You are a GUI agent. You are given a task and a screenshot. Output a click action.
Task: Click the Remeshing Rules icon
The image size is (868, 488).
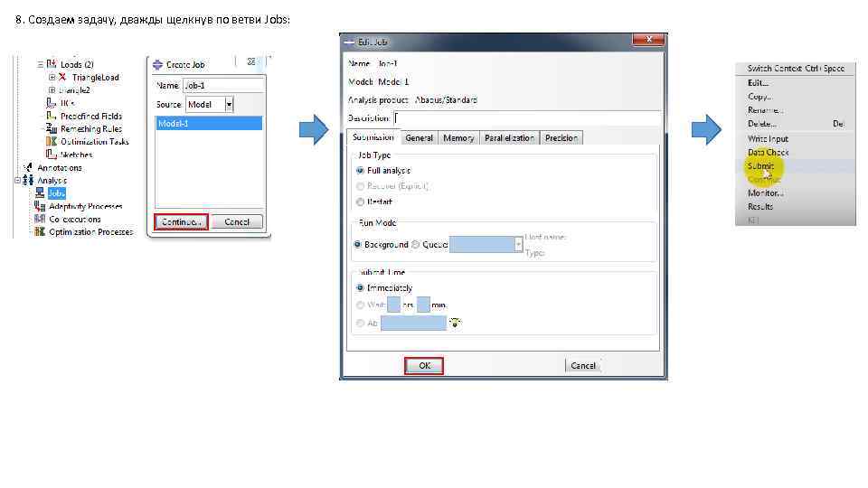51,128
